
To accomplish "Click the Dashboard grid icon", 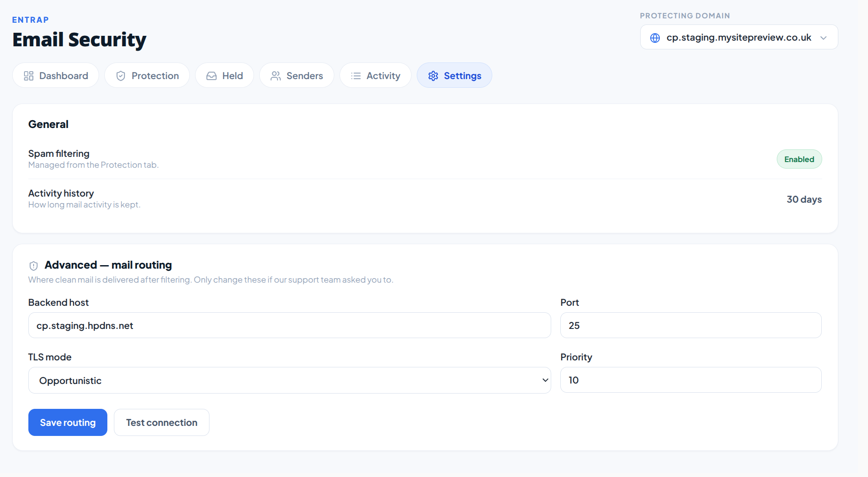I will [x=29, y=76].
